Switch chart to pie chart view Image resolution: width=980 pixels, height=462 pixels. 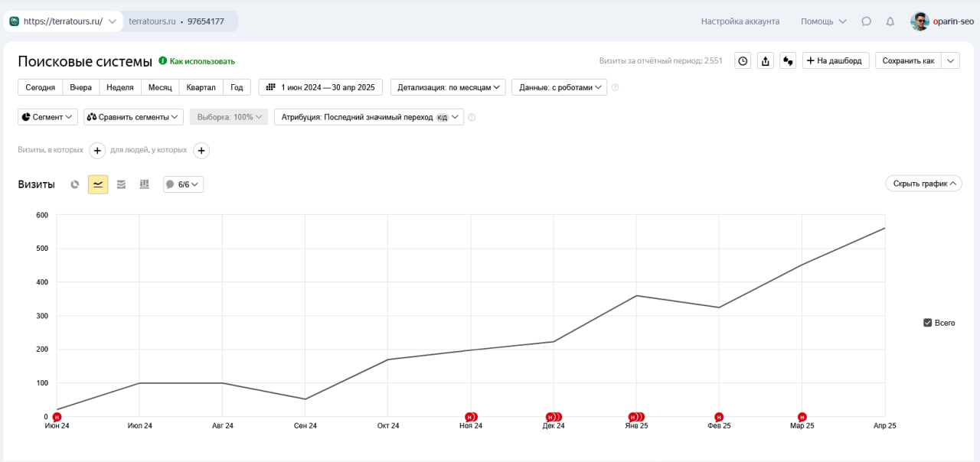tap(75, 184)
